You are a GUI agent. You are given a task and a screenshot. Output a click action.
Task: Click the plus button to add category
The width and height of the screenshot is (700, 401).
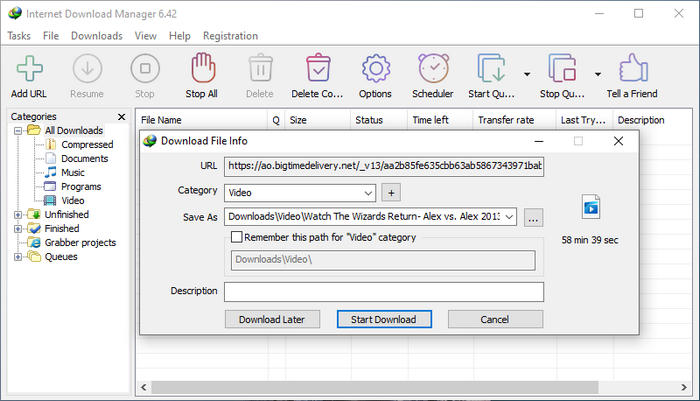click(391, 193)
